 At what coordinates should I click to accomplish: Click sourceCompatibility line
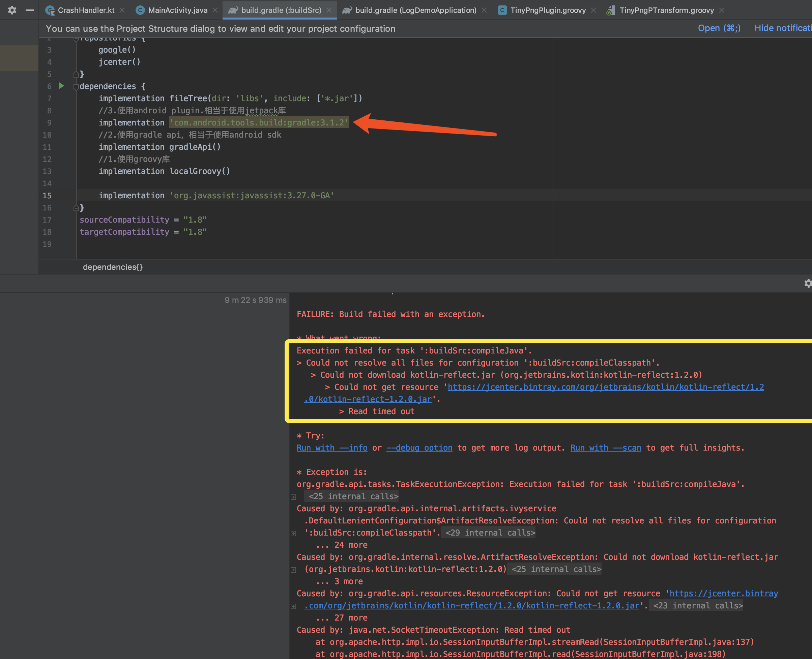143,220
